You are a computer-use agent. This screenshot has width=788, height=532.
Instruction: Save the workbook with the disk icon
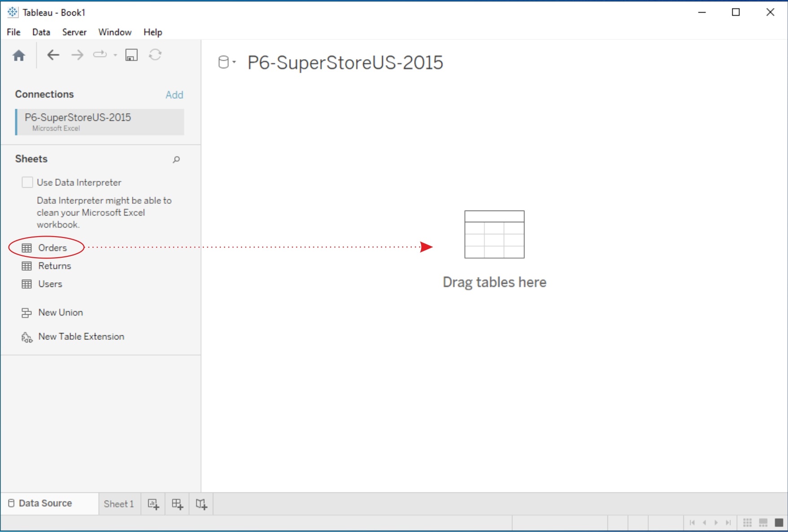[x=131, y=55]
